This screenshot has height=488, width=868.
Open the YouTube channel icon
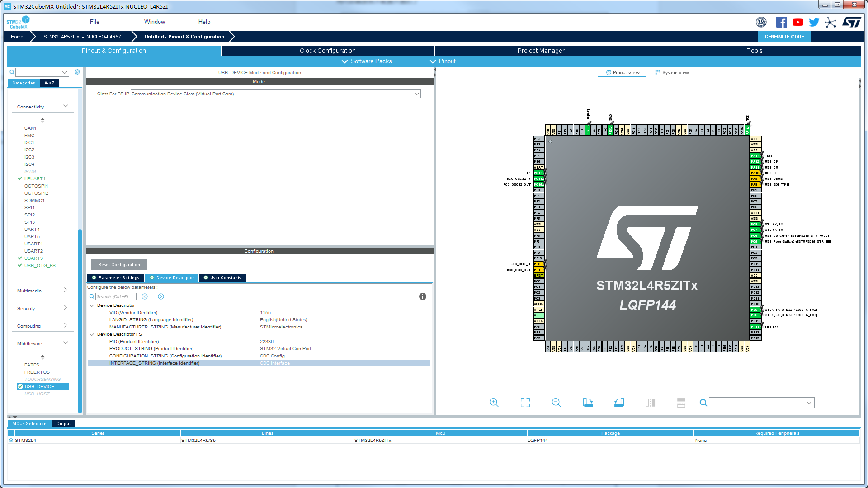click(x=797, y=22)
